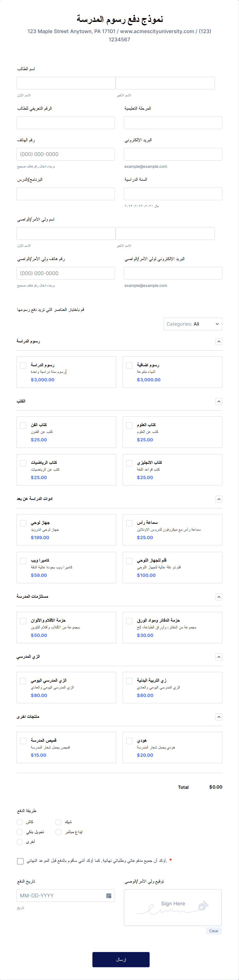Collapse the منتجات اخرى section arrow

coord(219,717)
